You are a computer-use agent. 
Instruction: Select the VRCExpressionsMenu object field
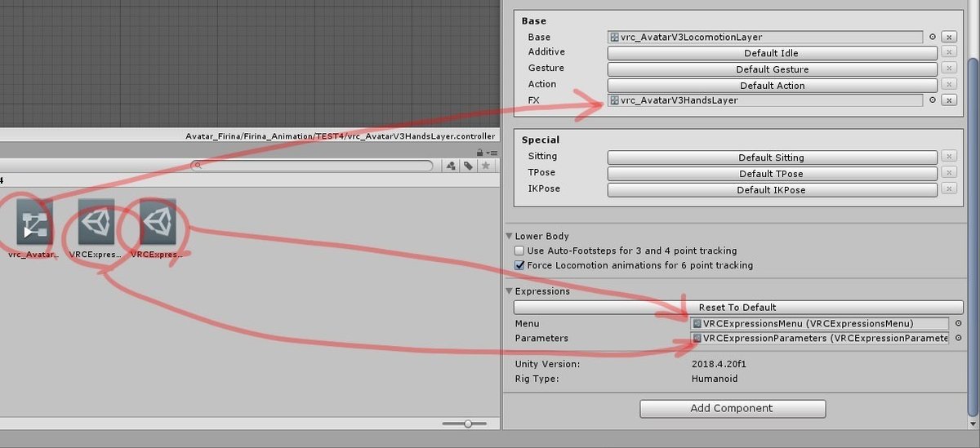[819, 323]
